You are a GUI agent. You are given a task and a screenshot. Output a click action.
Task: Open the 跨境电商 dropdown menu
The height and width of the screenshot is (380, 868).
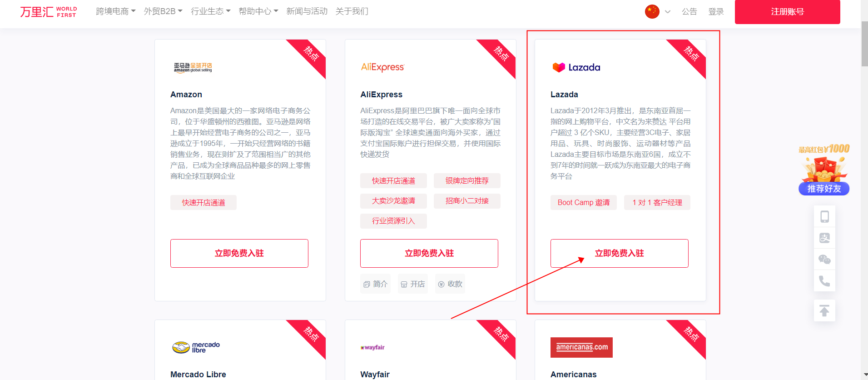(116, 11)
